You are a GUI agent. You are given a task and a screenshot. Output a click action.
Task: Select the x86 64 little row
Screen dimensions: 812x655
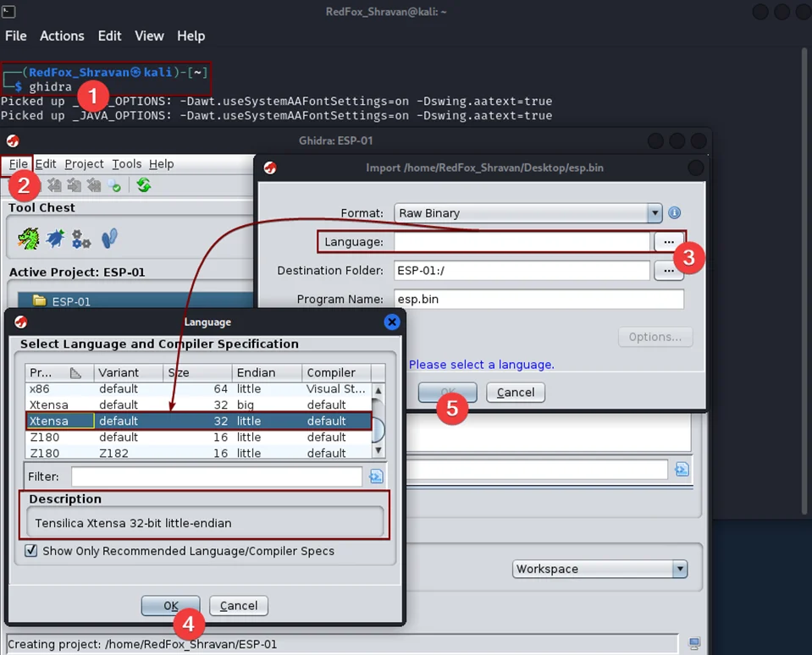(x=198, y=388)
